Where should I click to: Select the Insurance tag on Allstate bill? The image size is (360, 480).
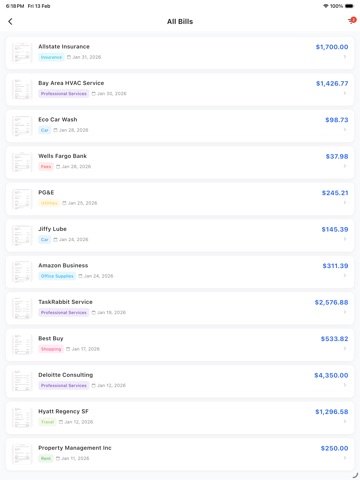[x=51, y=57]
